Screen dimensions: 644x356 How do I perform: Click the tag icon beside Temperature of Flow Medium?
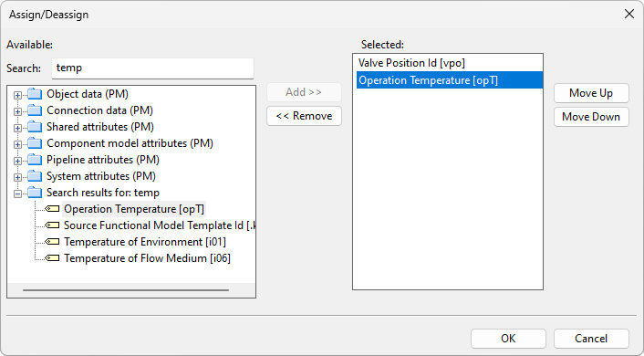[x=52, y=258]
